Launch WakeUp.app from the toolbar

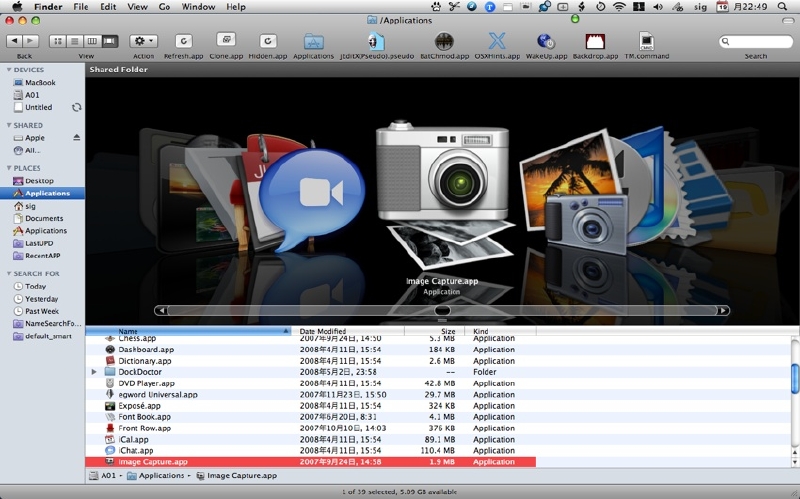click(546, 41)
